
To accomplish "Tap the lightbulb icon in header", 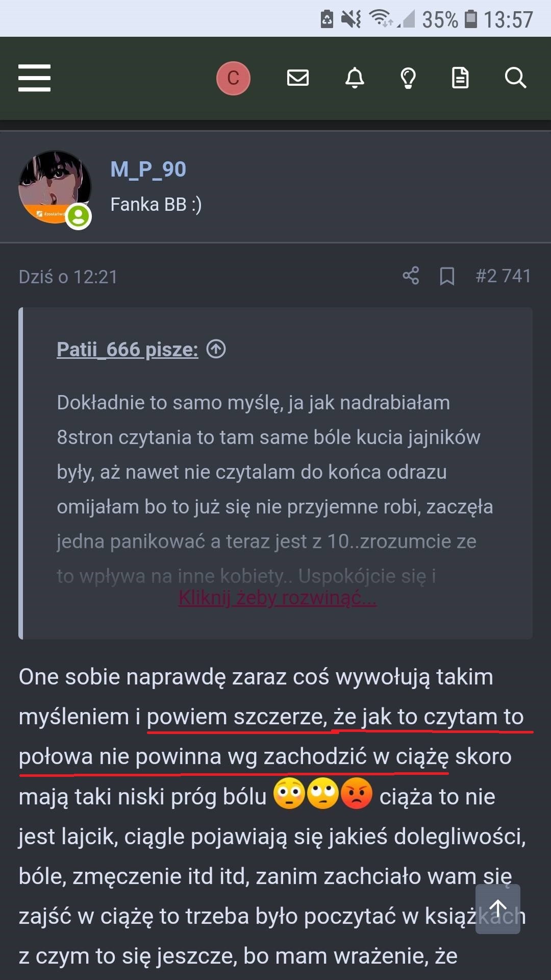I will click(408, 78).
